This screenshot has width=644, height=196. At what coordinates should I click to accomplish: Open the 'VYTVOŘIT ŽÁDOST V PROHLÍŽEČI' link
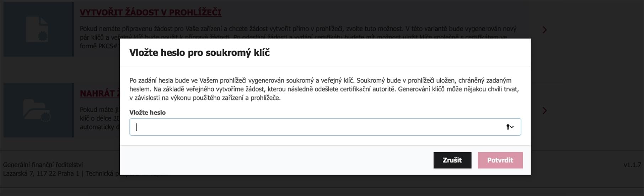[x=150, y=12]
